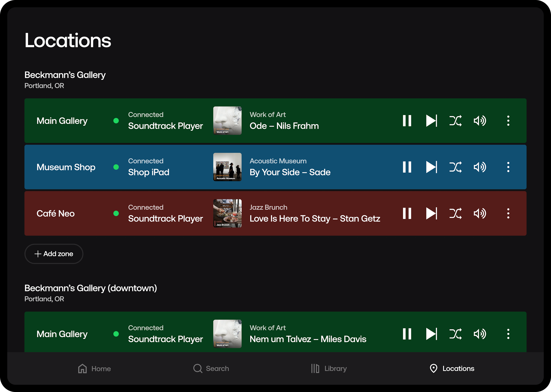Pause the Café Neo Jazz Brunch playback
The width and height of the screenshot is (551, 392).
407,213
